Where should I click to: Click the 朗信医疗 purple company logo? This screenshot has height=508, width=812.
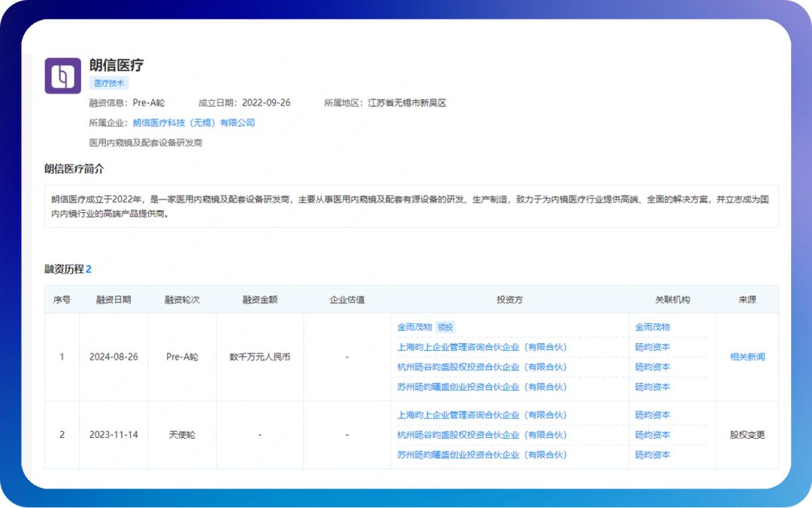click(62, 76)
